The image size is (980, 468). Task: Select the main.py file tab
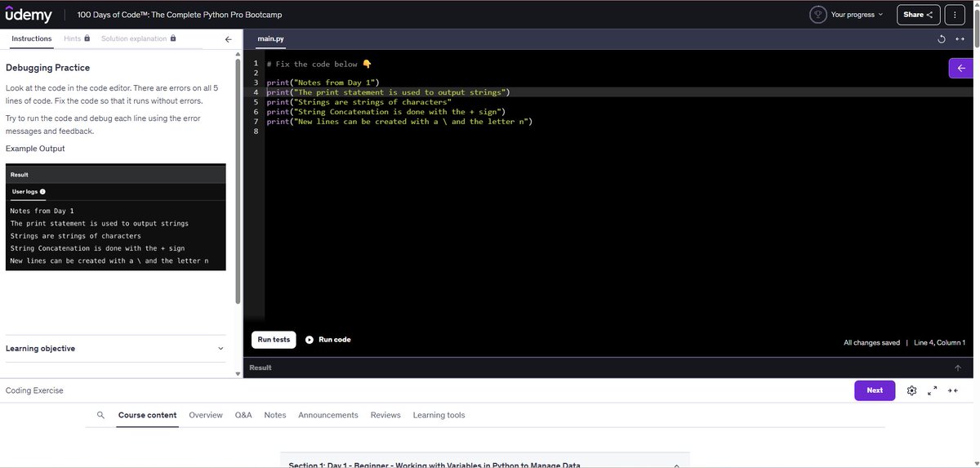[269, 39]
